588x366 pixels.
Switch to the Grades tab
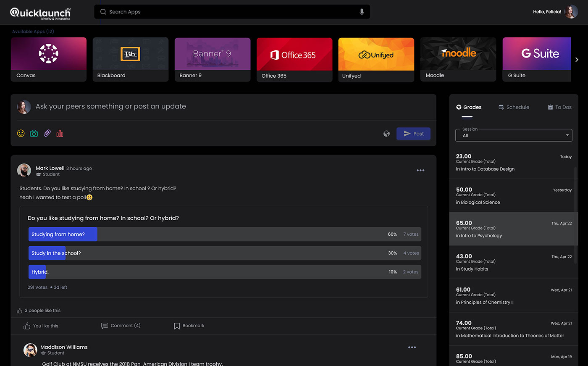(x=469, y=107)
